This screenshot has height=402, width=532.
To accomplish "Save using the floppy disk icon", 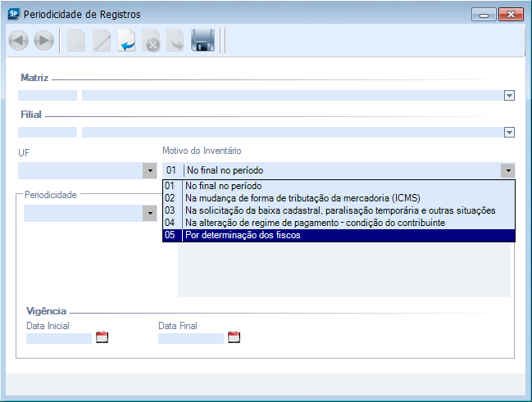I will click(x=203, y=40).
